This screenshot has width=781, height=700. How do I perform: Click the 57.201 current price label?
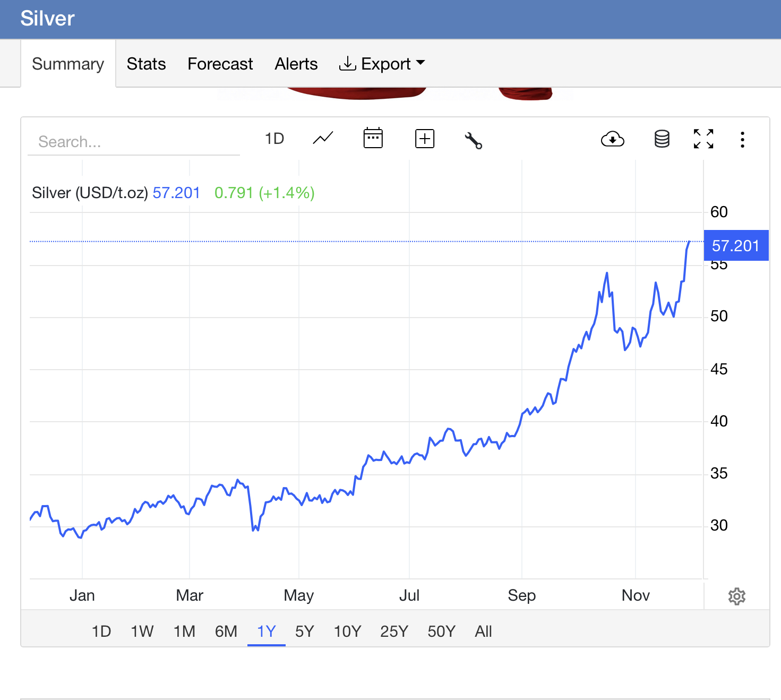(735, 245)
